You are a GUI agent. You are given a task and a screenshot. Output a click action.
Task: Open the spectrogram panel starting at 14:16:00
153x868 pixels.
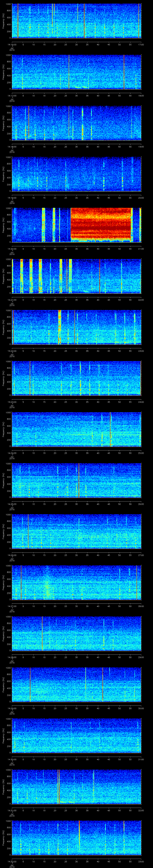[x=76, y=21]
